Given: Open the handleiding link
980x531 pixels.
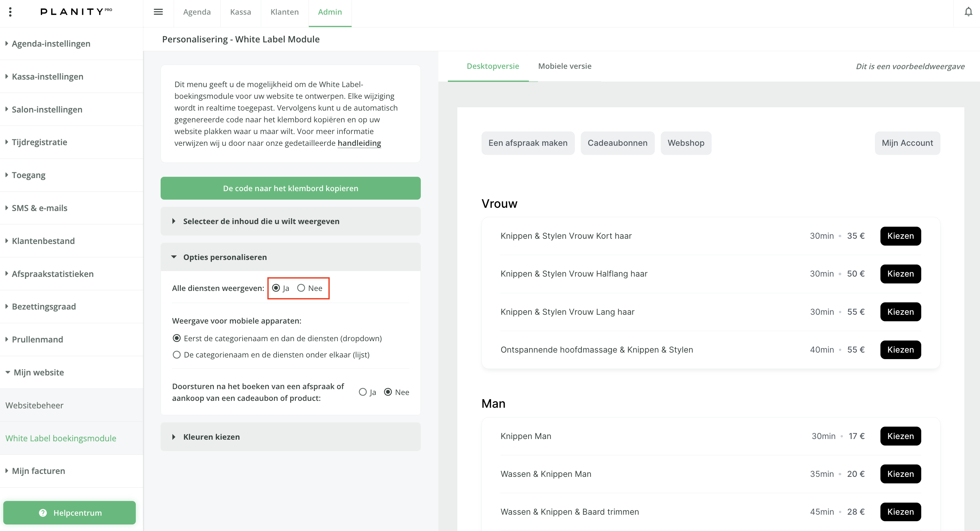Looking at the screenshot, I should coord(359,143).
